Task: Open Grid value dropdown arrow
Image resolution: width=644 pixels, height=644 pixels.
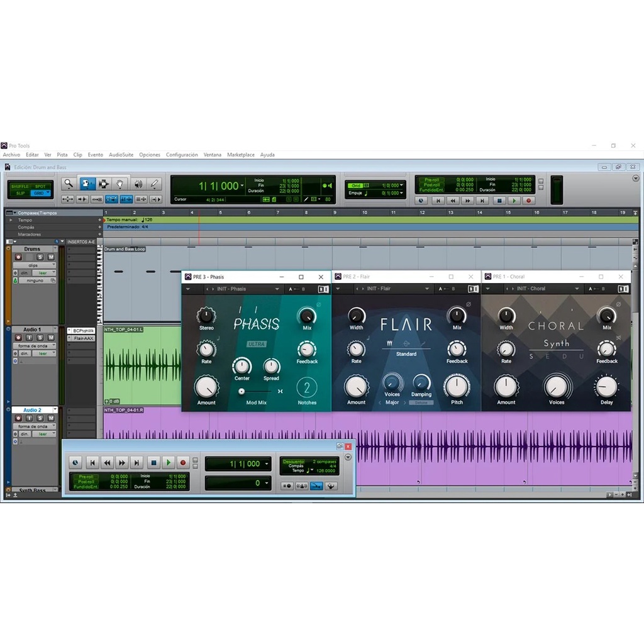Action: pos(401,186)
